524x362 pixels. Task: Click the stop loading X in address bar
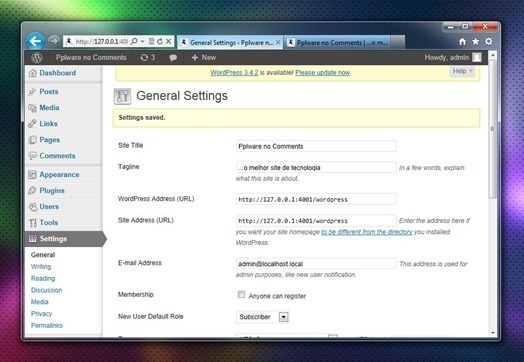(x=168, y=41)
